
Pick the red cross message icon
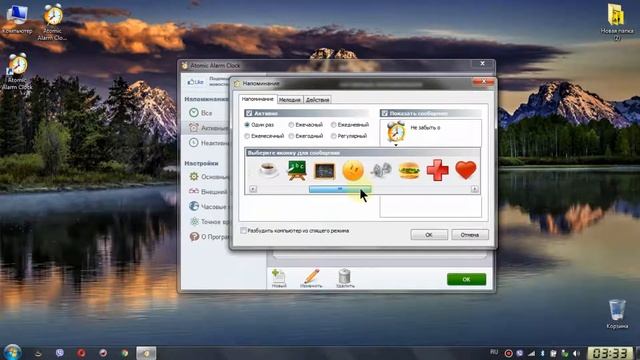(438, 170)
